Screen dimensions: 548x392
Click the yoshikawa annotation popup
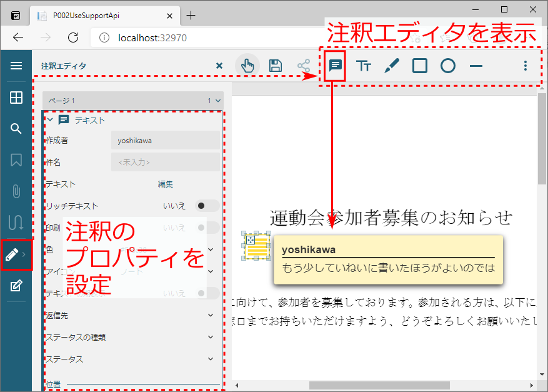click(x=388, y=259)
